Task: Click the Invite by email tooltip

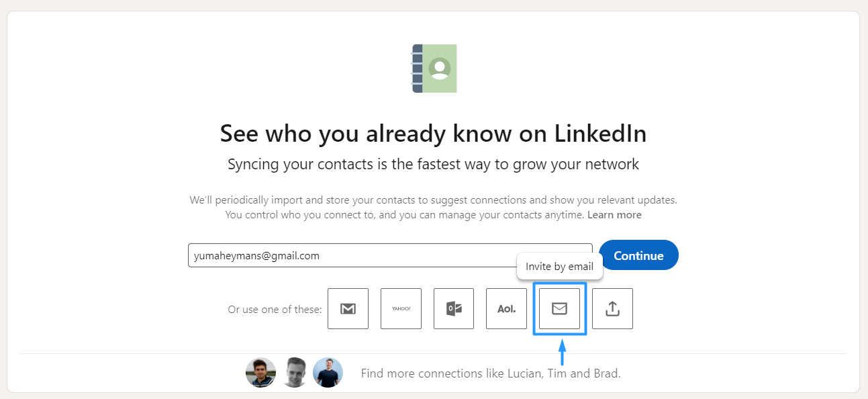Action: 559,267
